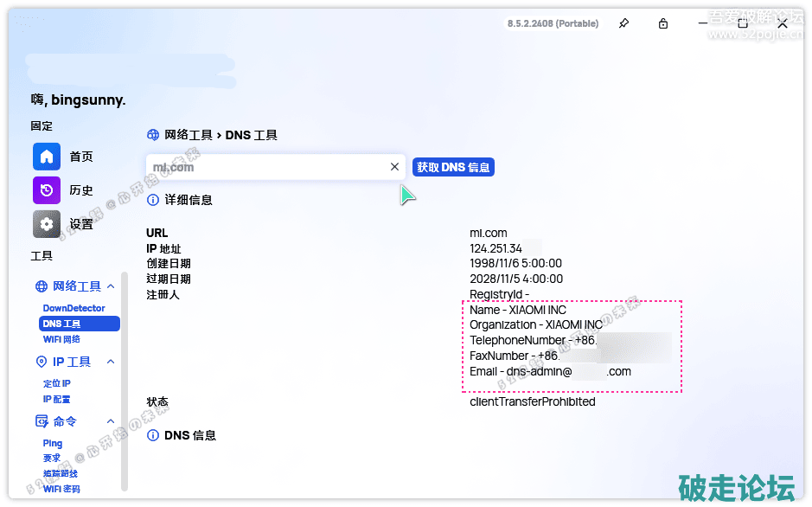Collapse the 网络工具 sidebar section
Viewport: 812px width, 507px height.
coord(111,286)
